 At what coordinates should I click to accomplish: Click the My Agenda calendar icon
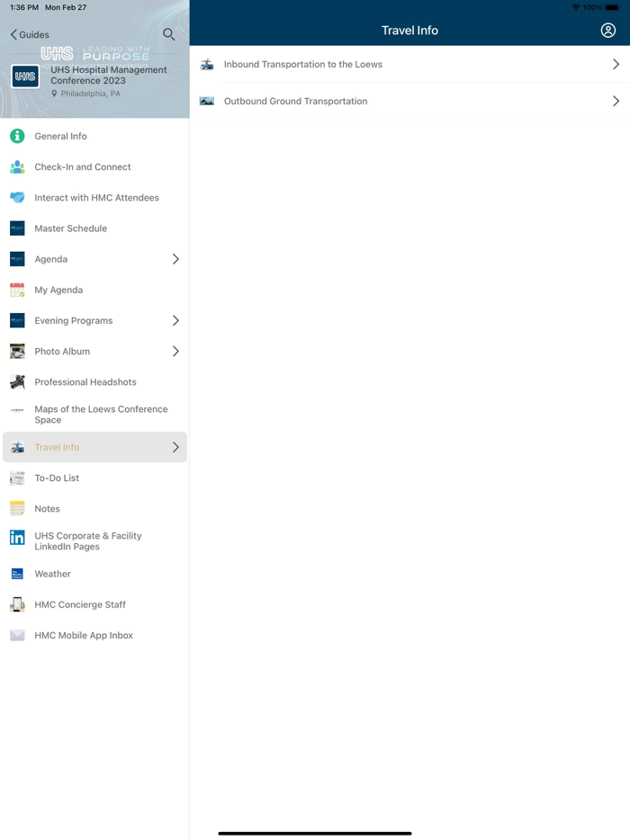(x=17, y=290)
